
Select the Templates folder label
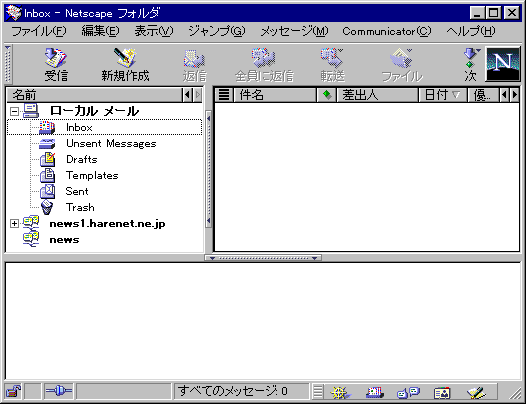pos(92,175)
